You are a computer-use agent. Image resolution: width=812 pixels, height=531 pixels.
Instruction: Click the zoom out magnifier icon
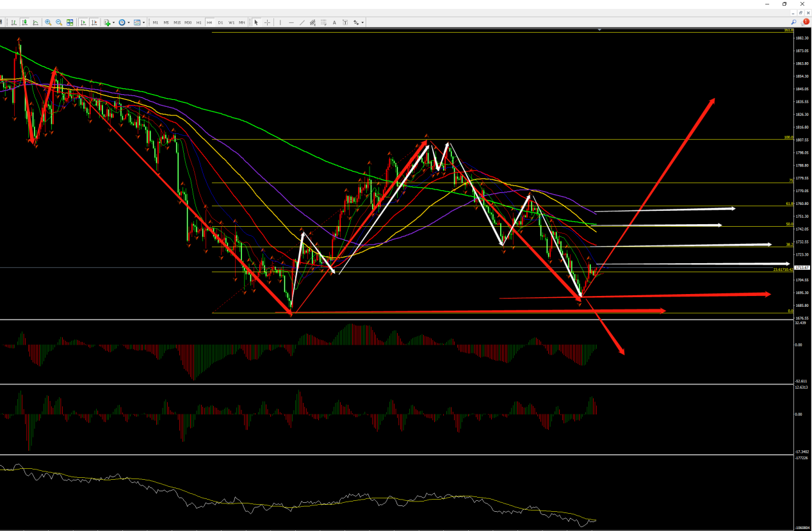(59, 22)
